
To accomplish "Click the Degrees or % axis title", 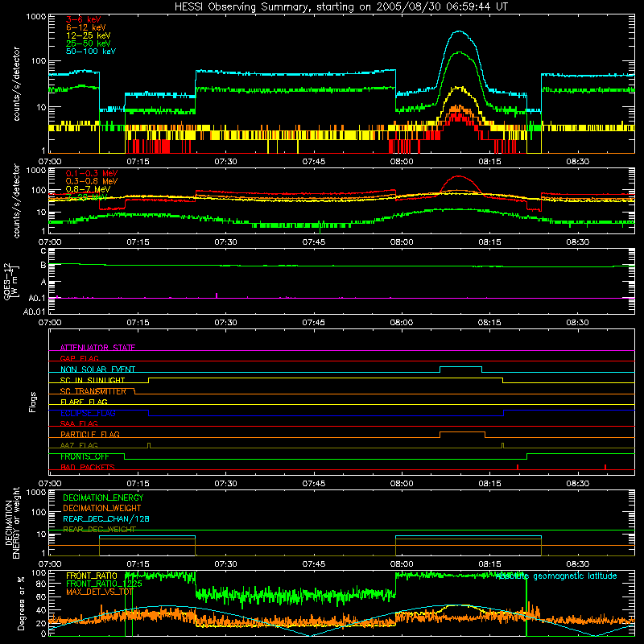I will click(x=21, y=603).
